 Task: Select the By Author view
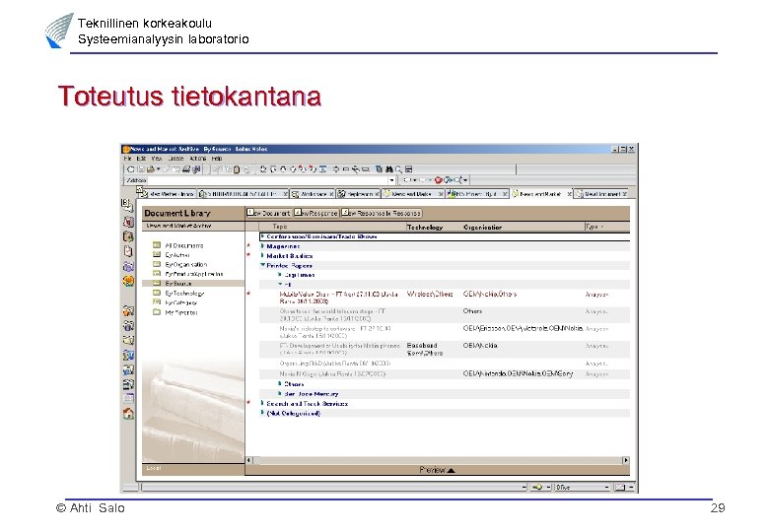coord(177,255)
